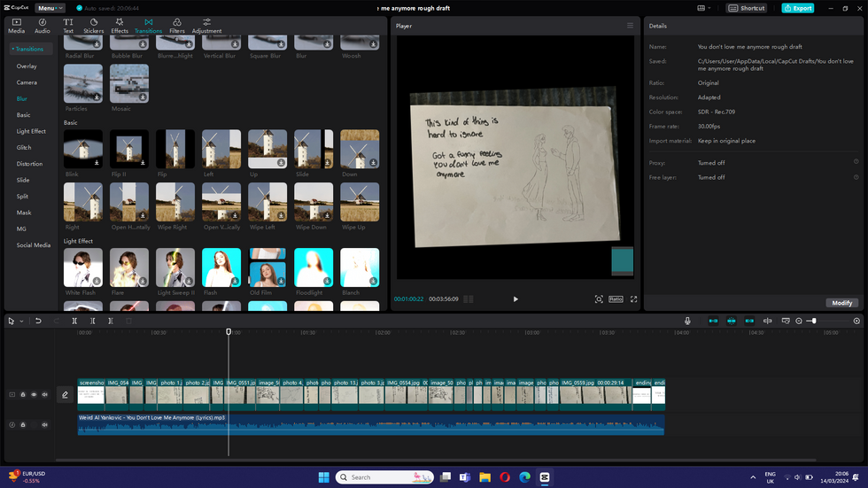868x488 pixels.
Task: Open the Shortcut settings
Action: click(746, 8)
